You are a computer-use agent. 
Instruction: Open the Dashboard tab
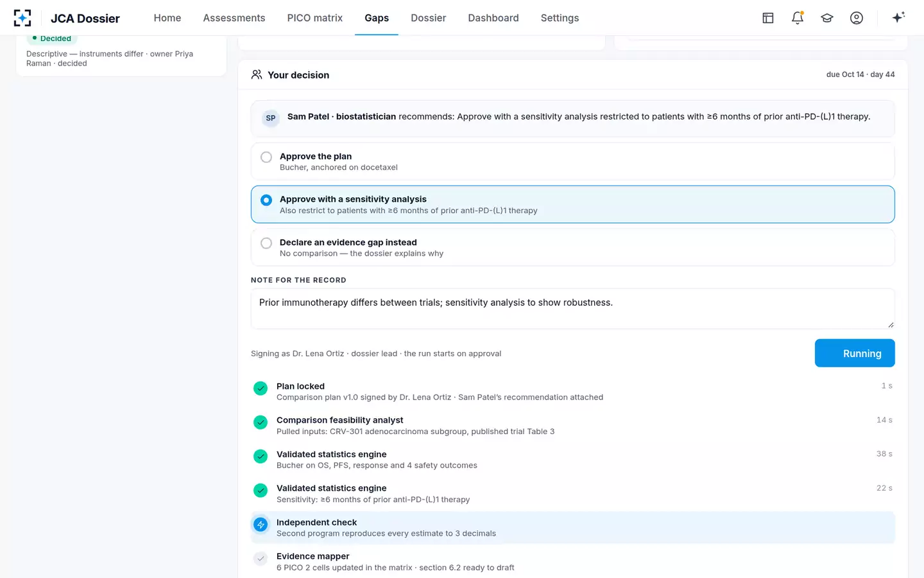(x=493, y=18)
